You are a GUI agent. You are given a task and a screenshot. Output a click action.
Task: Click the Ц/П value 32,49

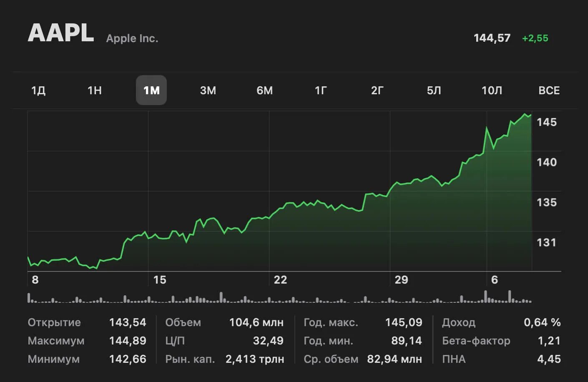click(268, 341)
